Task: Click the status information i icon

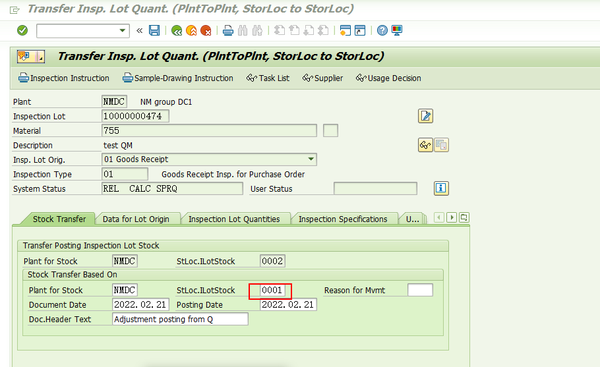Action: point(441,188)
